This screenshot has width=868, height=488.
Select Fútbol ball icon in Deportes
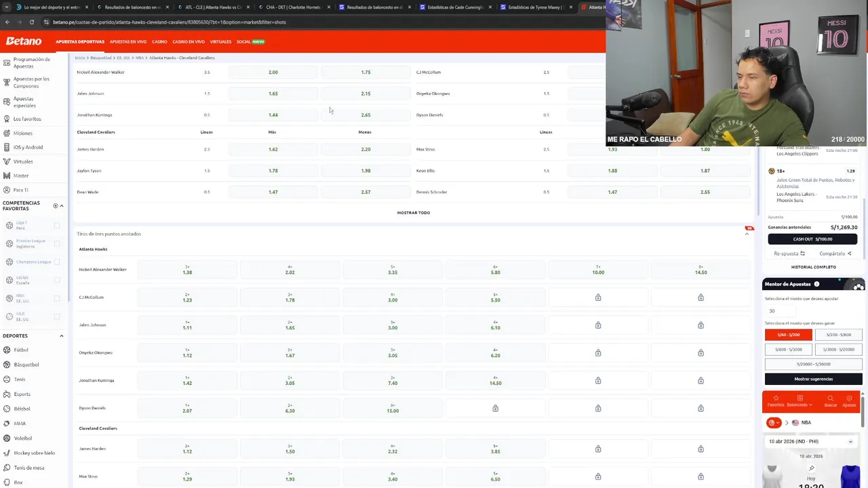coord(6,350)
